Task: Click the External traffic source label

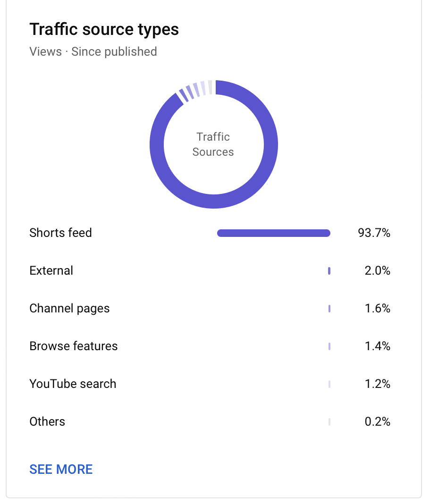Action: [x=51, y=271]
